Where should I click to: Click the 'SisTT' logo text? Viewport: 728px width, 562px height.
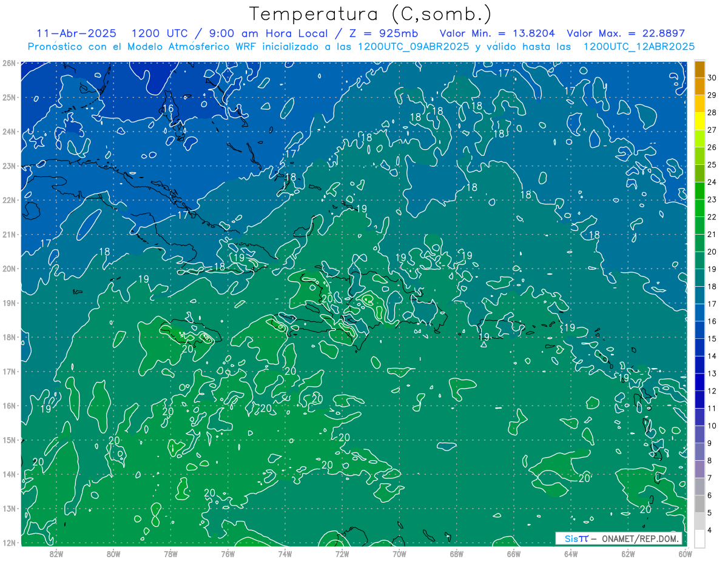[576, 538]
